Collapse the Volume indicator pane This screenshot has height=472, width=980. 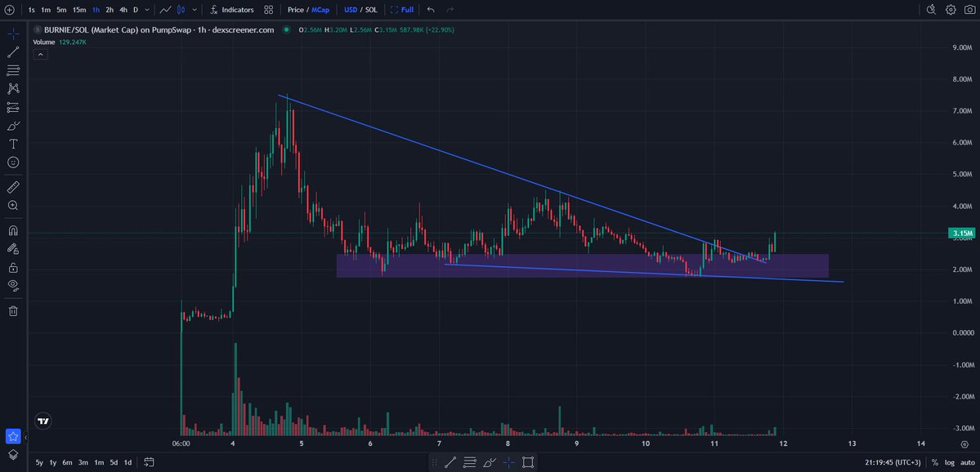click(x=40, y=53)
